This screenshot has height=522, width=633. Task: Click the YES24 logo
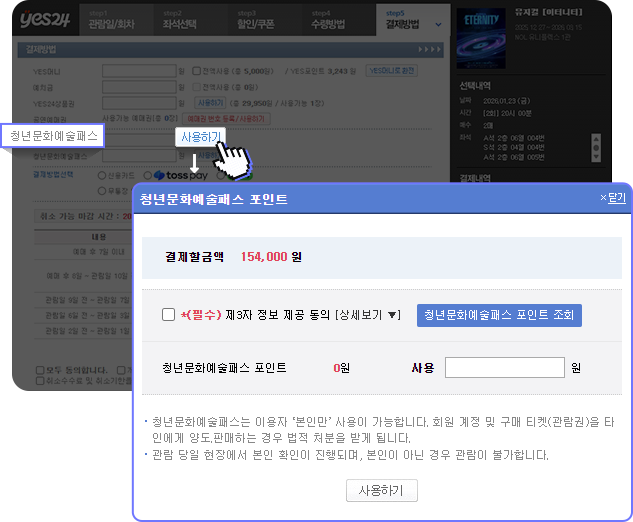point(45,19)
